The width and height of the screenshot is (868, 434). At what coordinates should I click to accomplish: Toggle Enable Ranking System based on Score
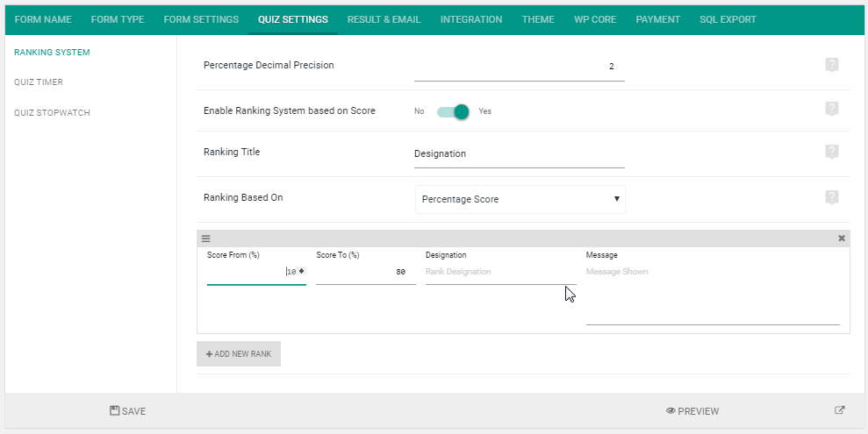pos(453,111)
